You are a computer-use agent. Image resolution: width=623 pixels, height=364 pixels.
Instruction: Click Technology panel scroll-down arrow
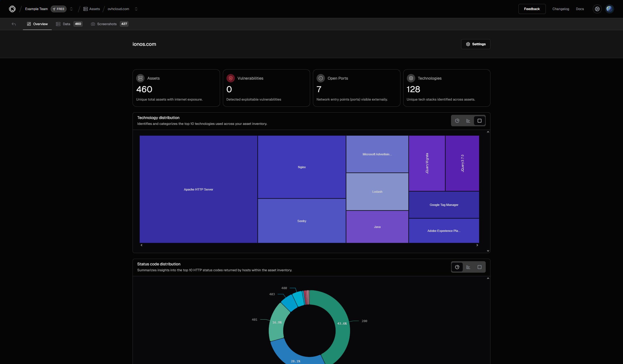point(488,251)
